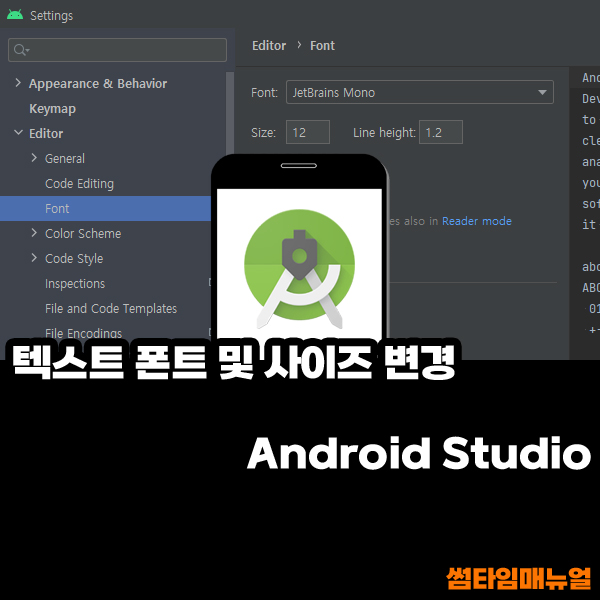The height and width of the screenshot is (600, 600).
Task: Select the Editor tree item
Action: point(46,134)
